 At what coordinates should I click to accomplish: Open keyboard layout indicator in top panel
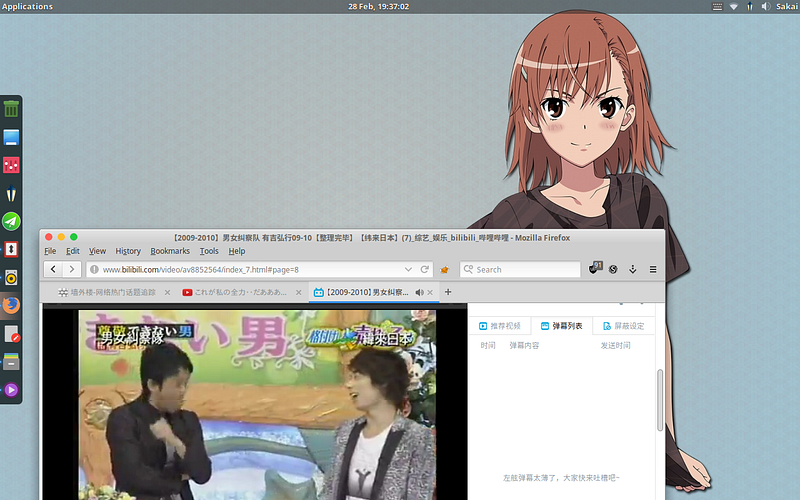pyautogui.click(x=717, y=7)
